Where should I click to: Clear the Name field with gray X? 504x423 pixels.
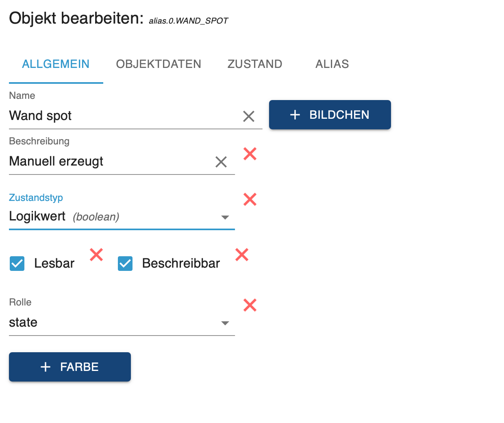click(249, 116)
